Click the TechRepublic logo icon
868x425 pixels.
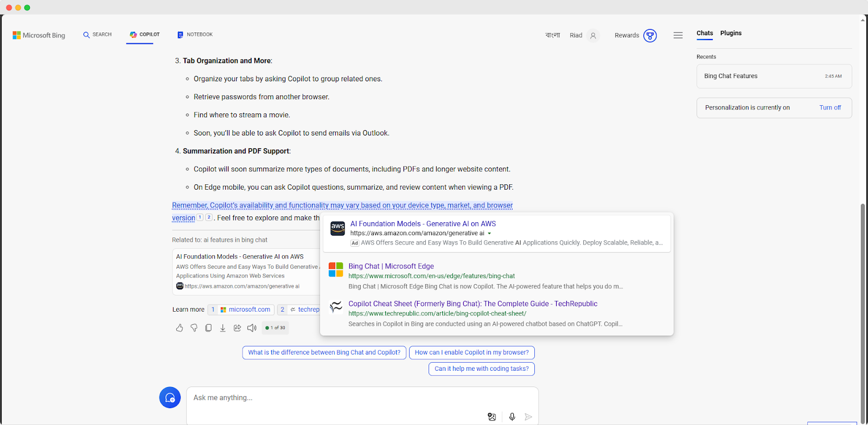(x=336, y=307)
